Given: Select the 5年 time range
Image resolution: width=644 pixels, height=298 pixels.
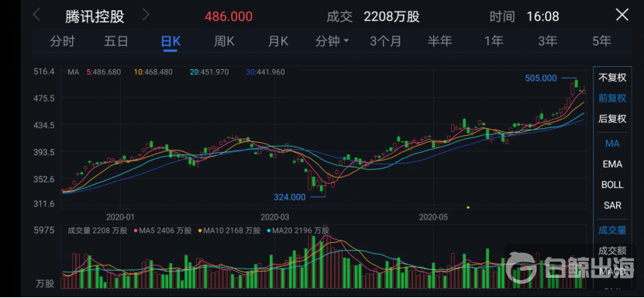Looking at the screenshot, I should click(601, 41).
